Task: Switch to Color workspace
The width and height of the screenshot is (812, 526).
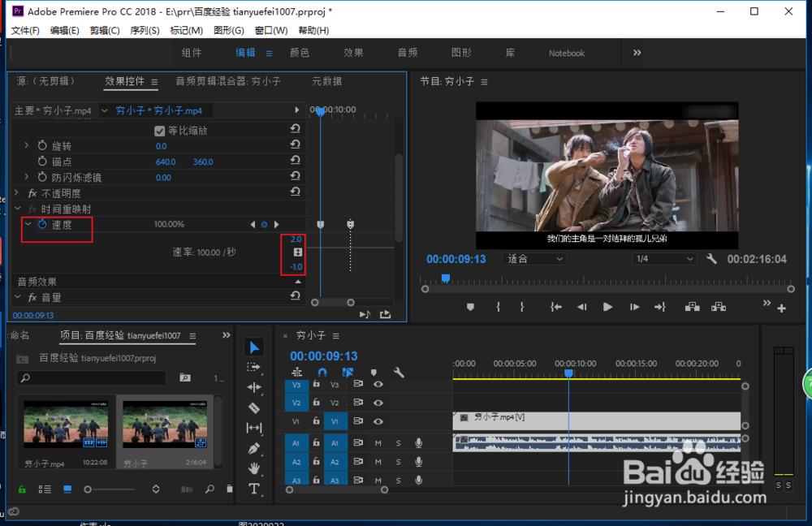Action: pos(300,53)
